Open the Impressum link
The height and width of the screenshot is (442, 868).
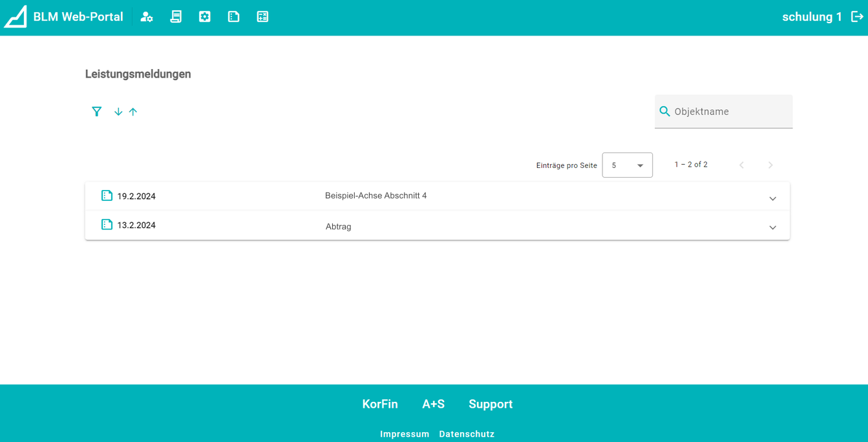click(405, 434)
